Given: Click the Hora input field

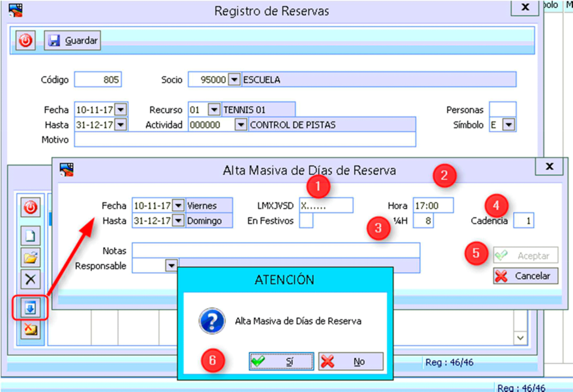Looking at the screenshot, I should click(x=433, y=206).
